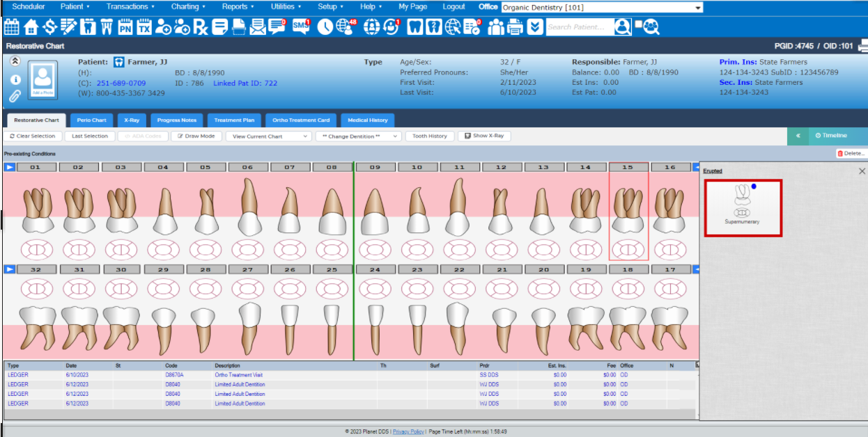
Task: Click the TX treatment plan icon
Action: click(x=144, y=27)
